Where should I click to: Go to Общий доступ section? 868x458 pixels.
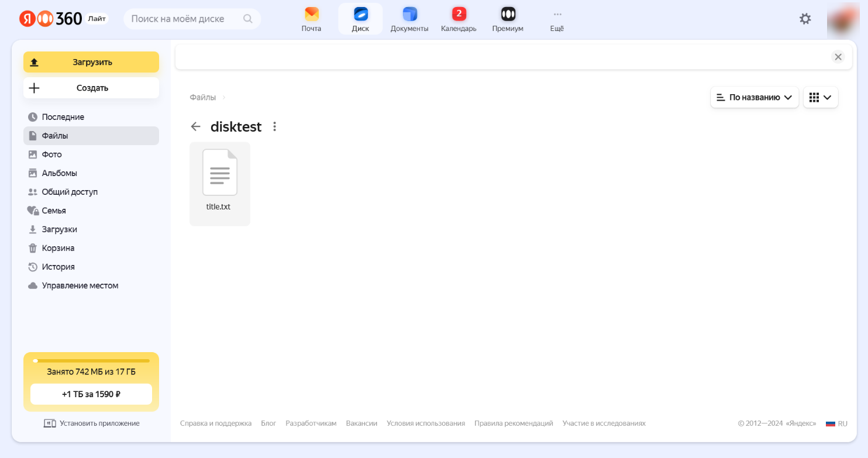pos(69,192)
